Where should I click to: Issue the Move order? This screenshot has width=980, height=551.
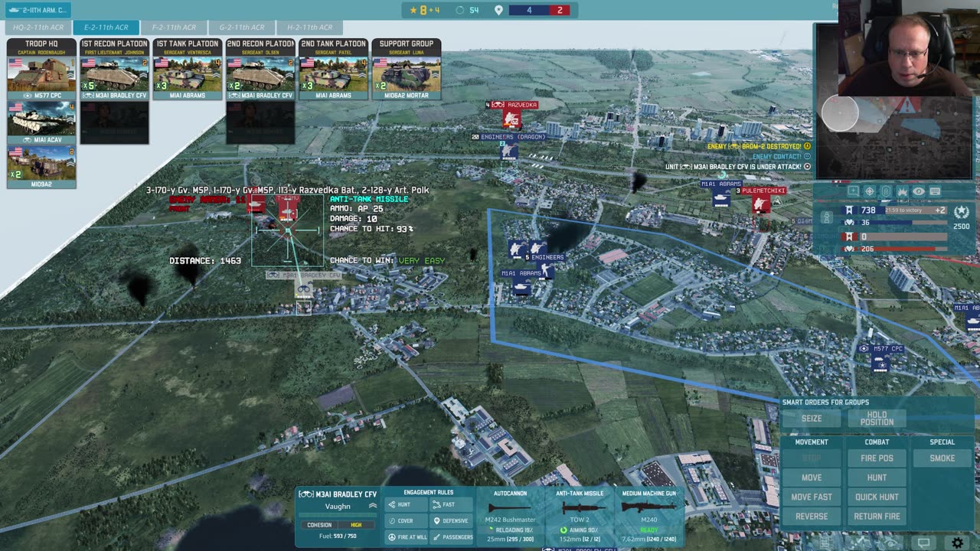tap(812, 478)
